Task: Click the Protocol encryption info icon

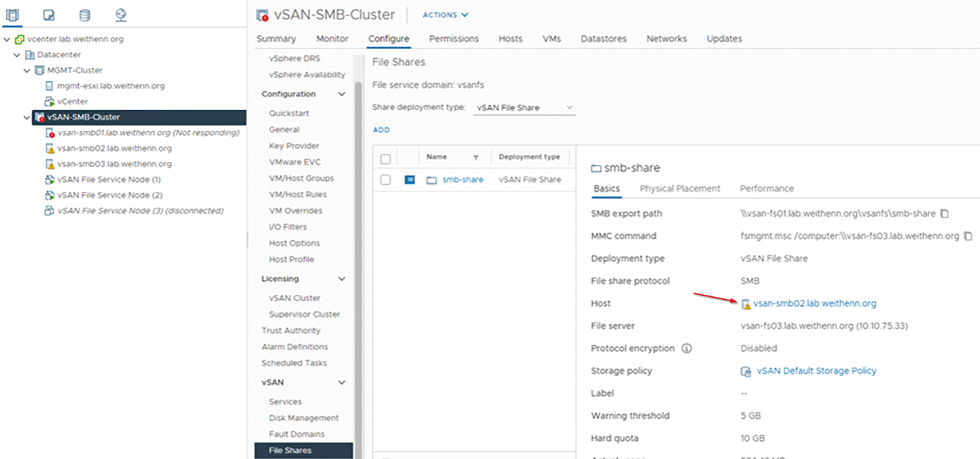Action: [x=687, y=348]
